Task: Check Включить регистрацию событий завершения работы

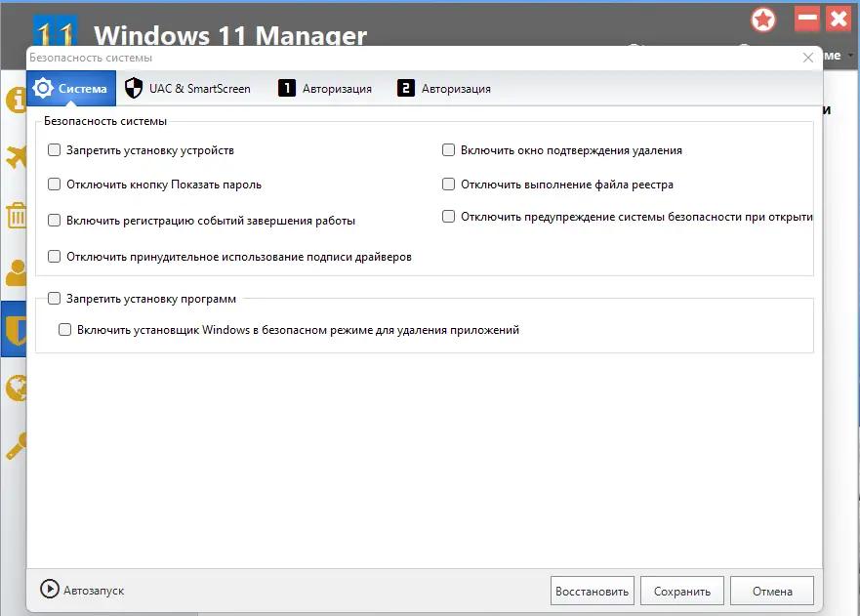Action: point(54,220)
